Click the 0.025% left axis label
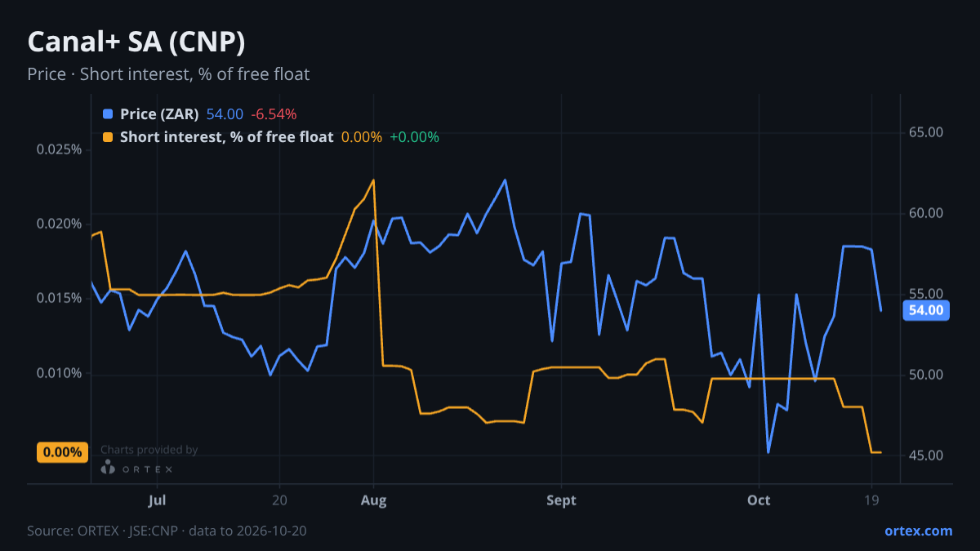 [60, 150]
